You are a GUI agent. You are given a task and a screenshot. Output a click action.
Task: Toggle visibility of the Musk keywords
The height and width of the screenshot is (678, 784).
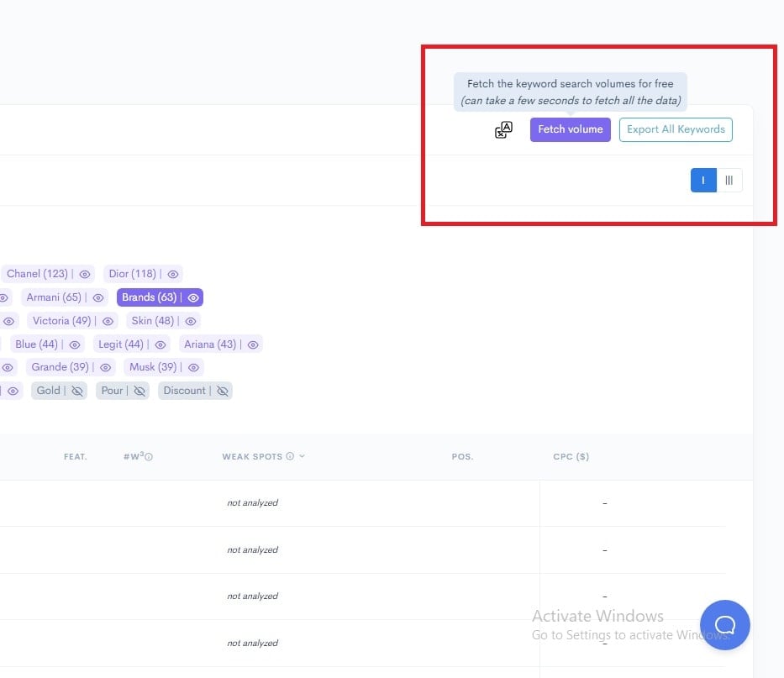point(192,367)
